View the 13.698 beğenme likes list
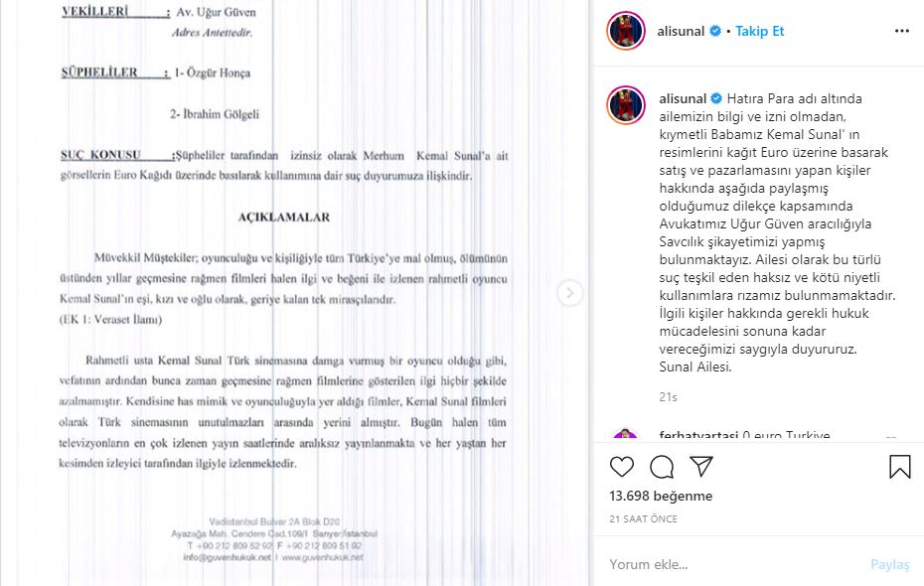The image size is (924, 586). pos(661,496)
